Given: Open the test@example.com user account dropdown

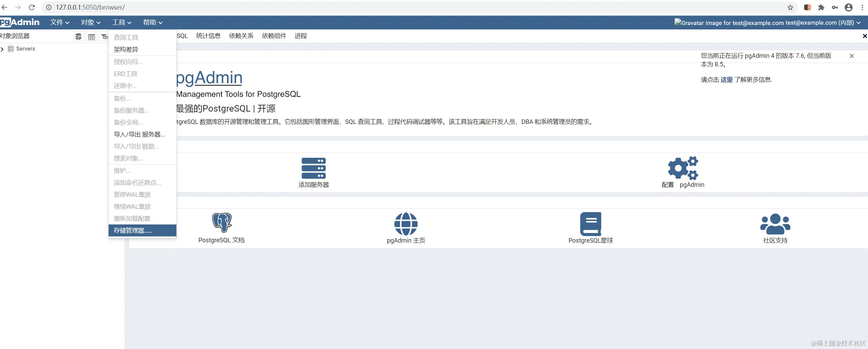Looking at the screenshot, I should [x=767, y=23].
